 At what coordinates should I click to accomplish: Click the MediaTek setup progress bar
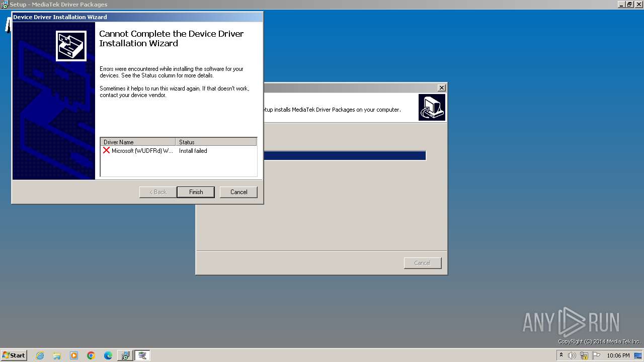pyautogui.click(x=345, y=156)
